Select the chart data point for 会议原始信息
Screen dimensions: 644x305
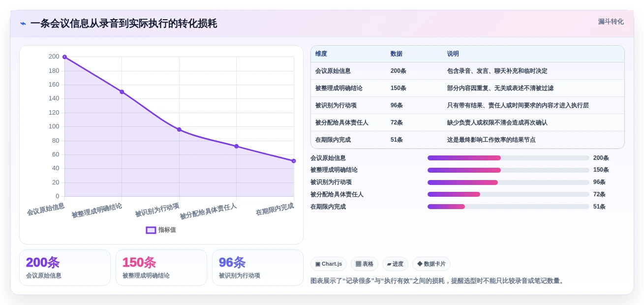[64, 57]
